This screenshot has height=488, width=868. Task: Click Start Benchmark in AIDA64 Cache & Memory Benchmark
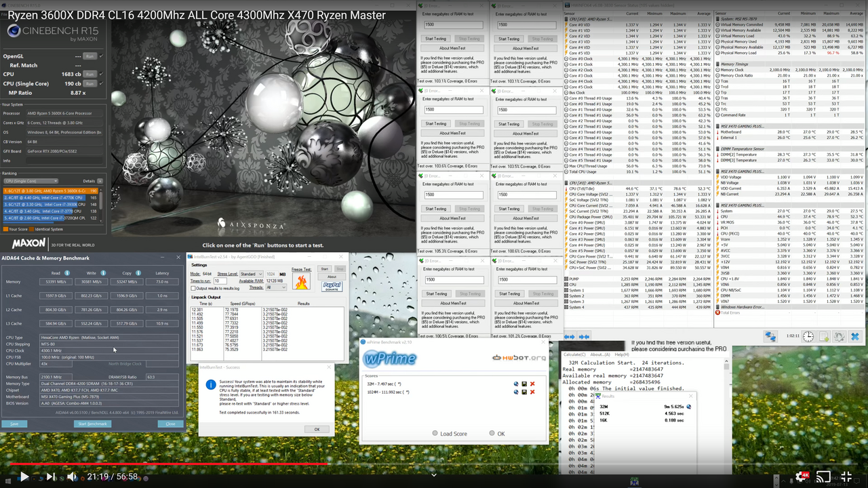point(92,423)
